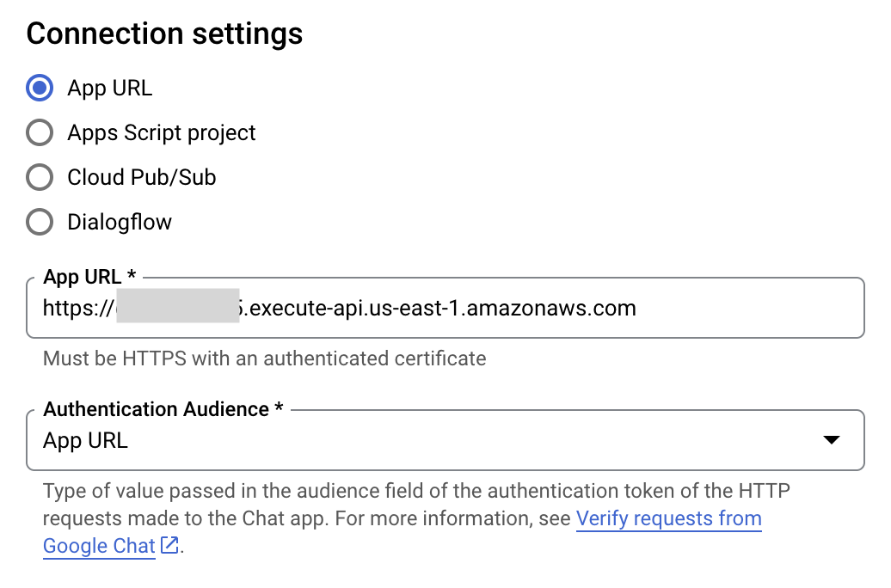Select the App URL radio button

40,88
